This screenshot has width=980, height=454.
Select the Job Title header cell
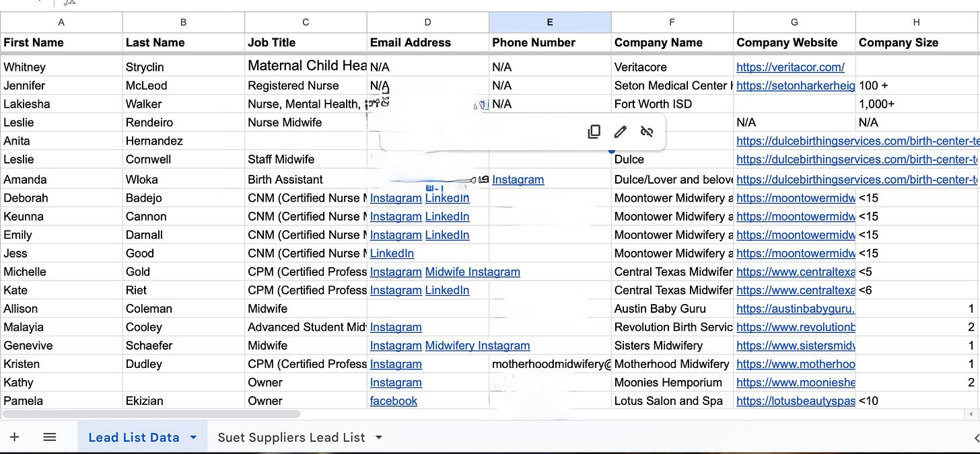pos(306,42)
